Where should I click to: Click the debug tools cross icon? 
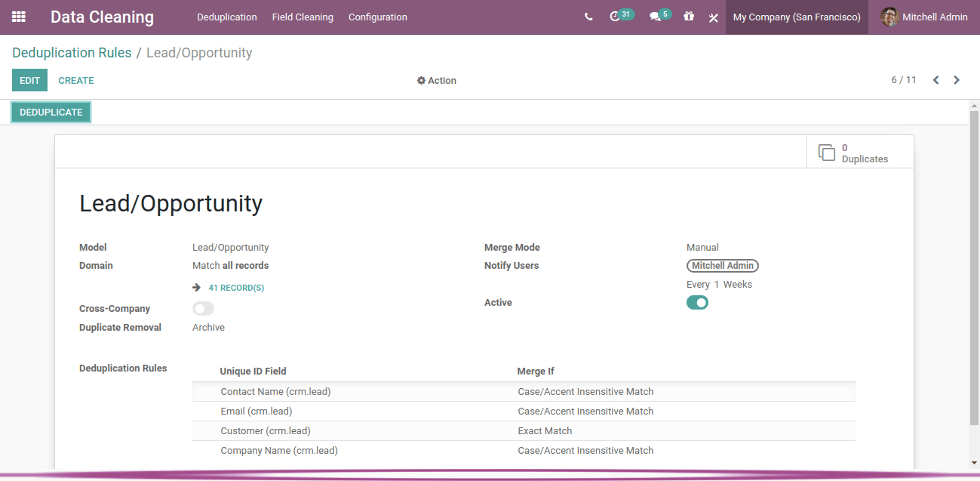pos(713,17)
